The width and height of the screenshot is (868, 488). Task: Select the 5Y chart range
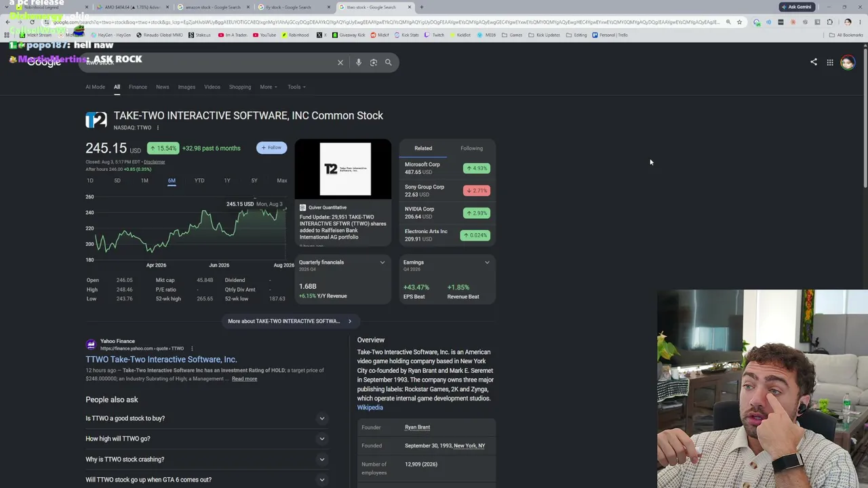[x=254, y=180]
